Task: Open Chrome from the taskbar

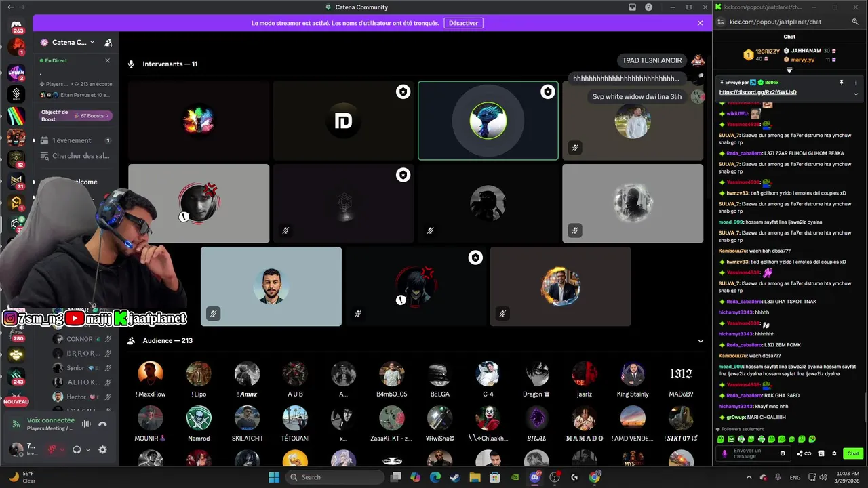Action: pos(595,477)
